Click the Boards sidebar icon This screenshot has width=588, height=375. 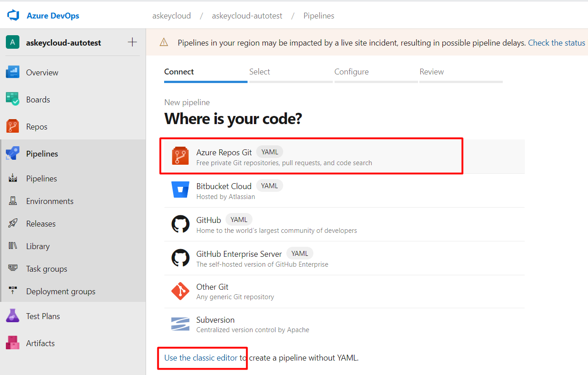pos(13,99)
